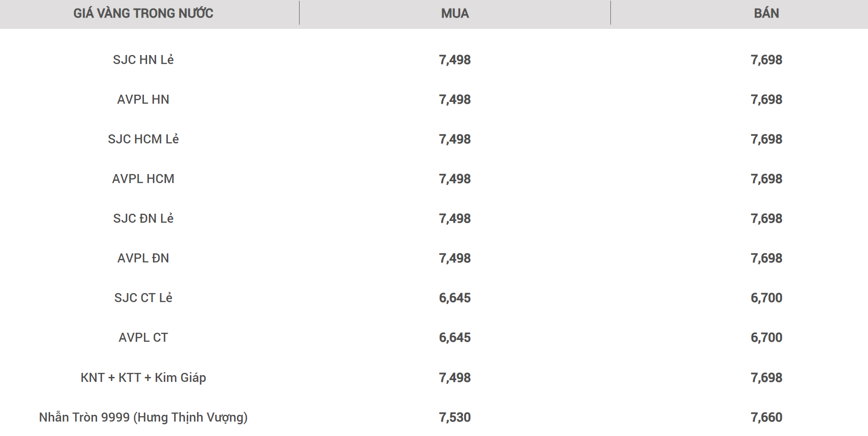
Task: Click the Nhẫn Tròn 9999 buy price 7,530
Action: [455, 417]
